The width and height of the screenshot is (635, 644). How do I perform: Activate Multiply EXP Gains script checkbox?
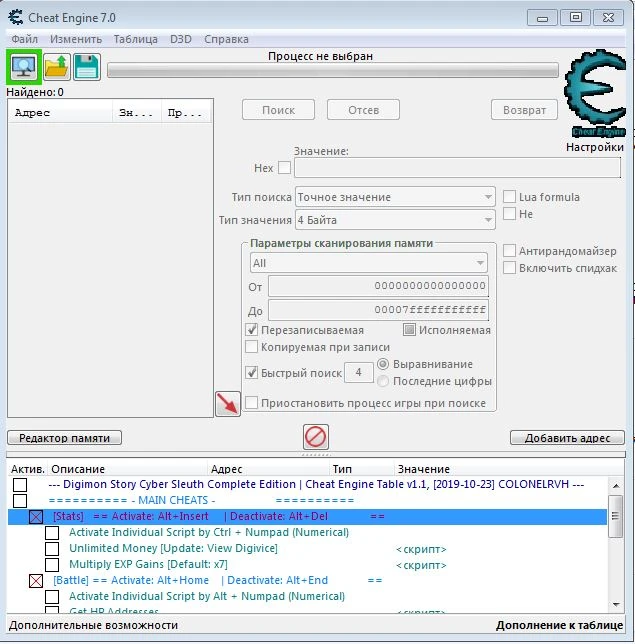pos(52,565)
